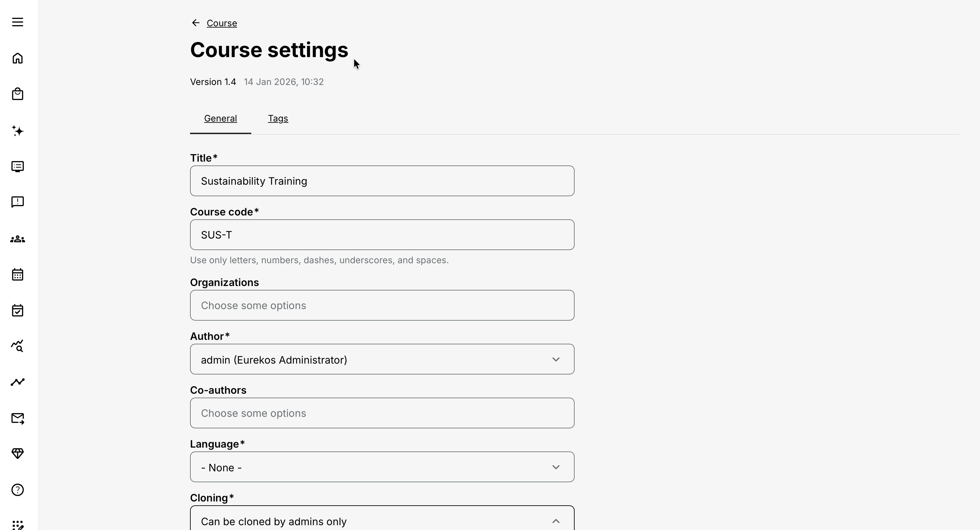Image resolution: width=980 pixels, height=530 pixels.
Task: Click the course code hint text
Action: click(319, 260)
